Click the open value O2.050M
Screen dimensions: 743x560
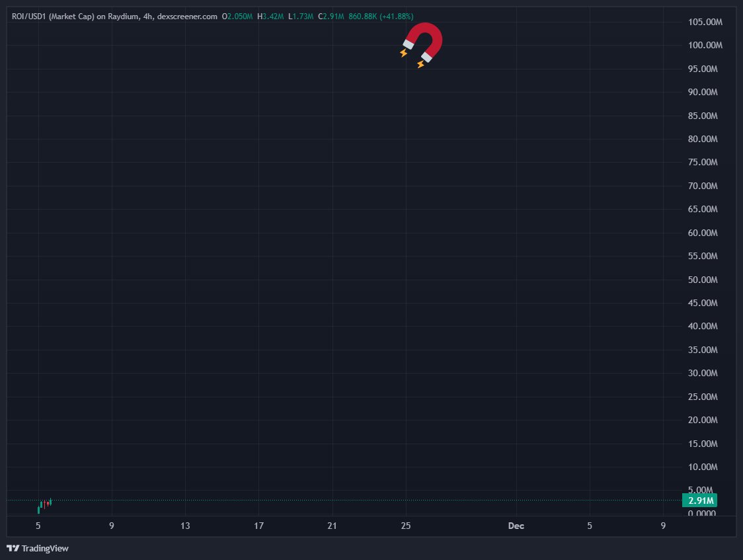click(237, 17)
